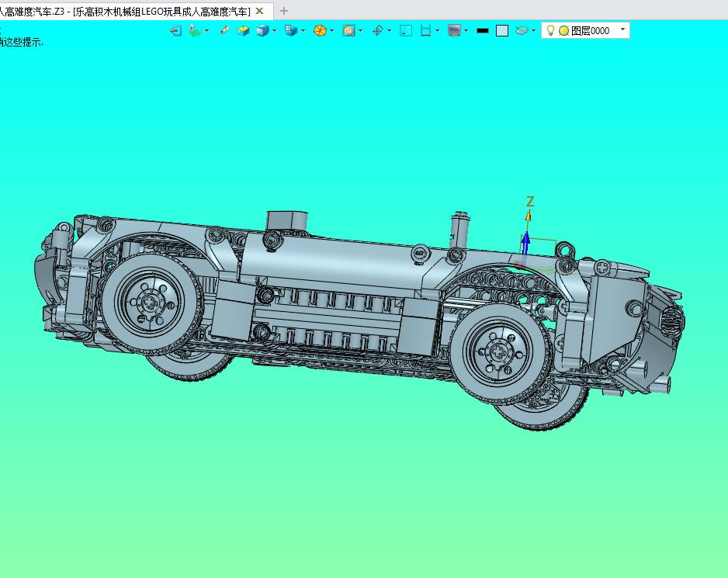
Task: Select the 乐高积木机械组LEGO document tab
Action: (x=162, y=11)
